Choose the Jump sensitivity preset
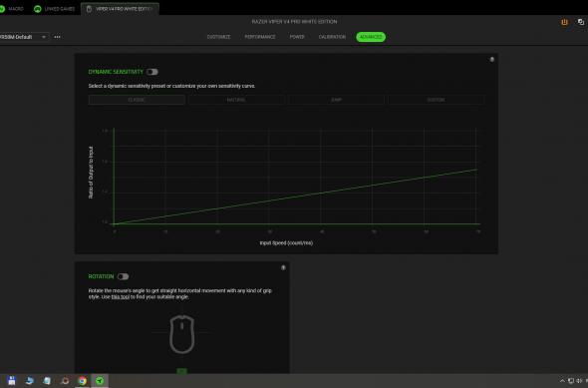Screen dimensions: 588x388 pyautogui.click(x=336, y=100)
